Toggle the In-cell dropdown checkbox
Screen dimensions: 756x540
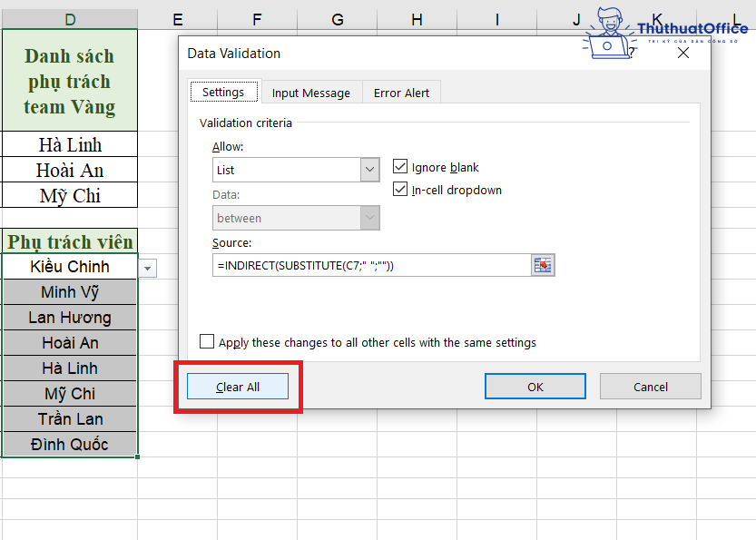(400, 189)
